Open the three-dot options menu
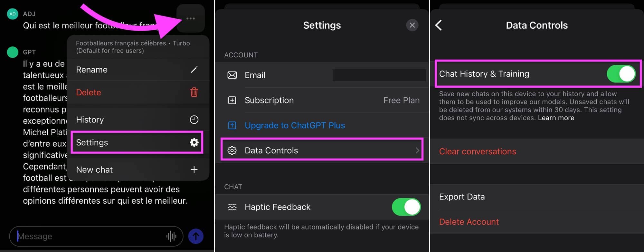Screen dimensions: 644x252 click(191, 18)
